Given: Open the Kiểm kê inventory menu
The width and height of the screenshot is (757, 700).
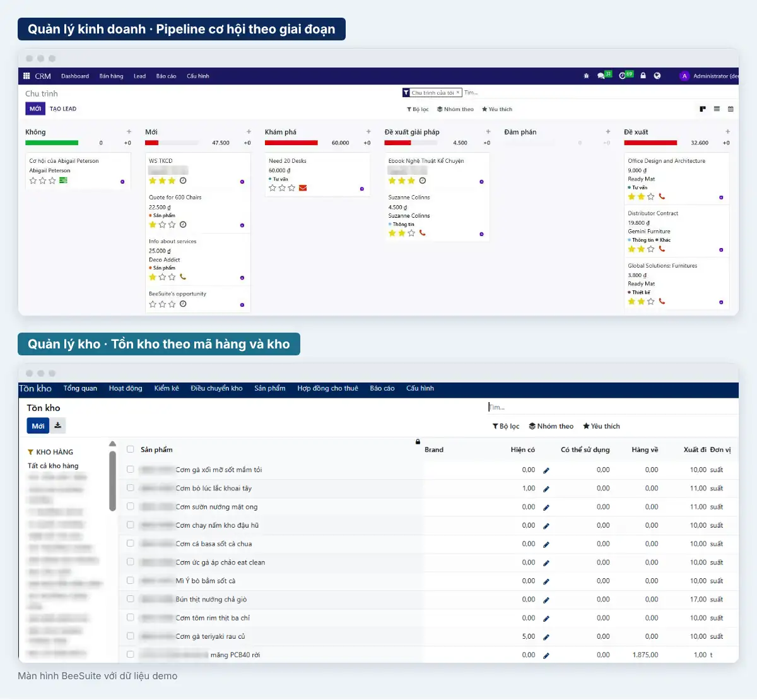Looking at the screenshot, I should (x=167, y=388).
